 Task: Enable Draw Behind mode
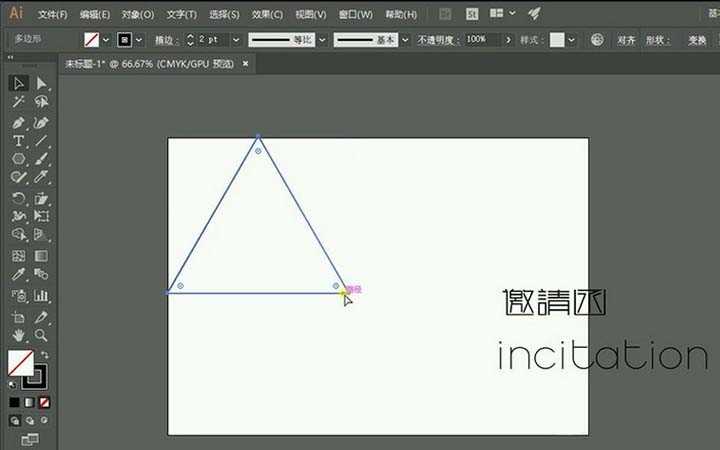[x=30, y=420]
